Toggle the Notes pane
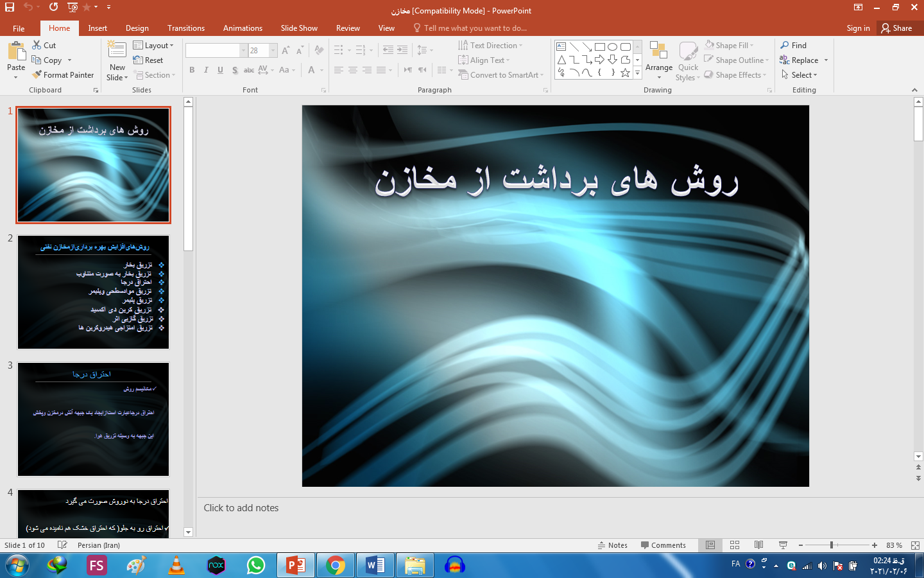 [x=612, y=545]
